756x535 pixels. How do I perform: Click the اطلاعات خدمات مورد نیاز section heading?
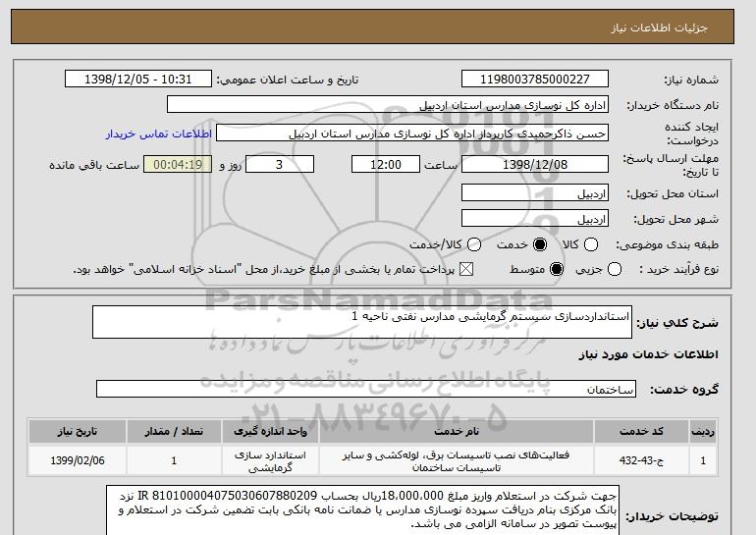coord(648,354)
